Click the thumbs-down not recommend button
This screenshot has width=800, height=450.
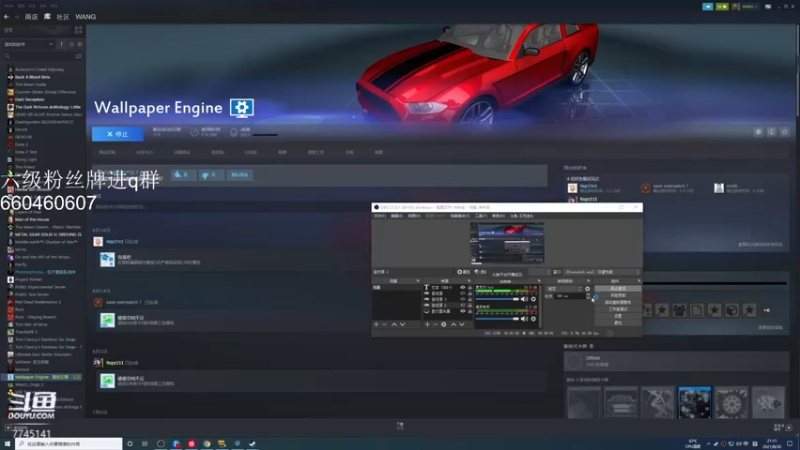(209, 174)
